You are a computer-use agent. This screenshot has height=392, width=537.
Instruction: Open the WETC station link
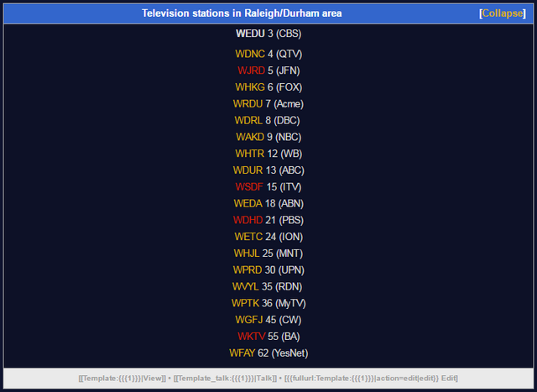tap(248, 237)
